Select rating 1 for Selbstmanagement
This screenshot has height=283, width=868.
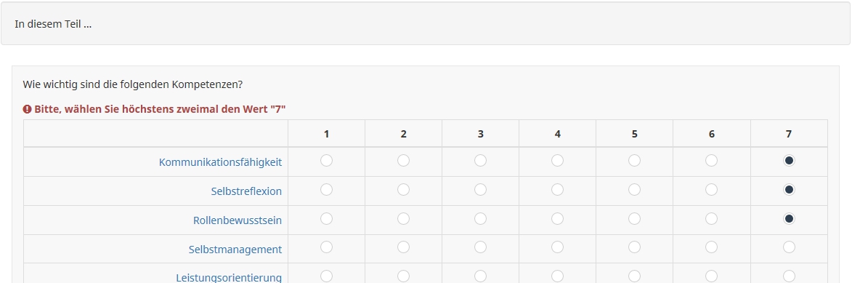click(327, 247)
